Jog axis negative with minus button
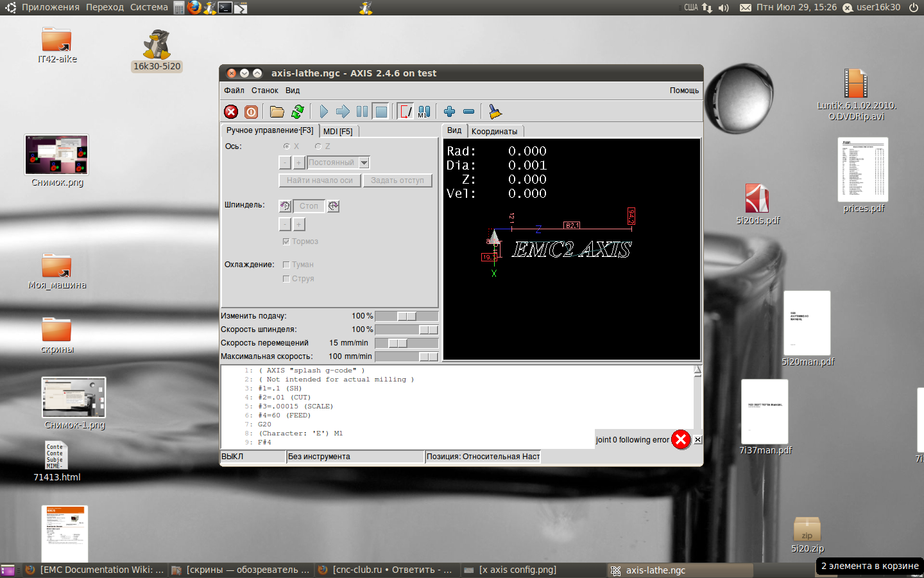924x578 pixels. [x=286, y=162]
